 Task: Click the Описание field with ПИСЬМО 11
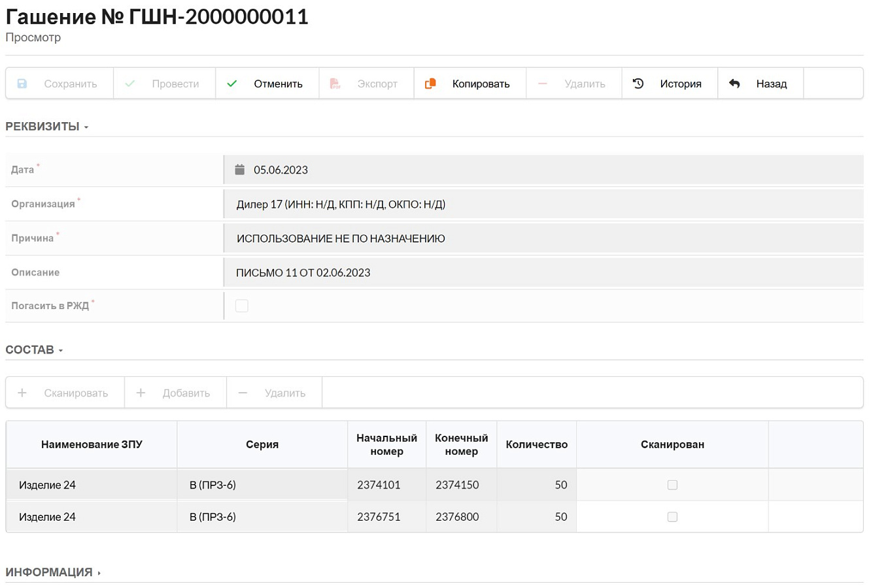click(x=544, y=272)
